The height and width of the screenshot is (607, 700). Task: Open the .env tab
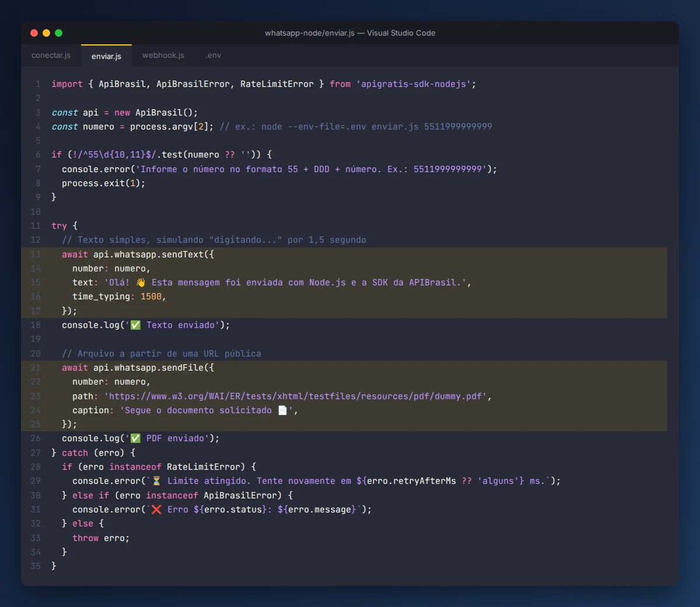(213, 55)
